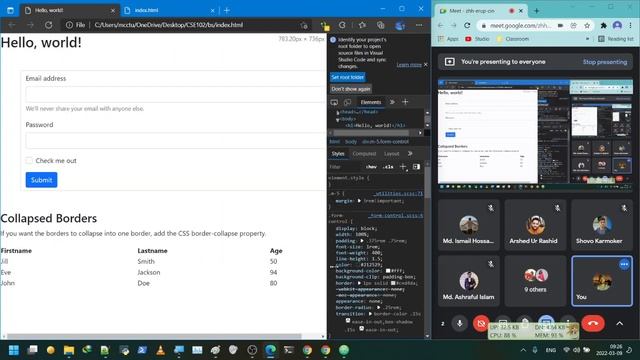
Task: Collapse the body node in Elements tree
Action: pyautogui.click(x=338, y=119)
